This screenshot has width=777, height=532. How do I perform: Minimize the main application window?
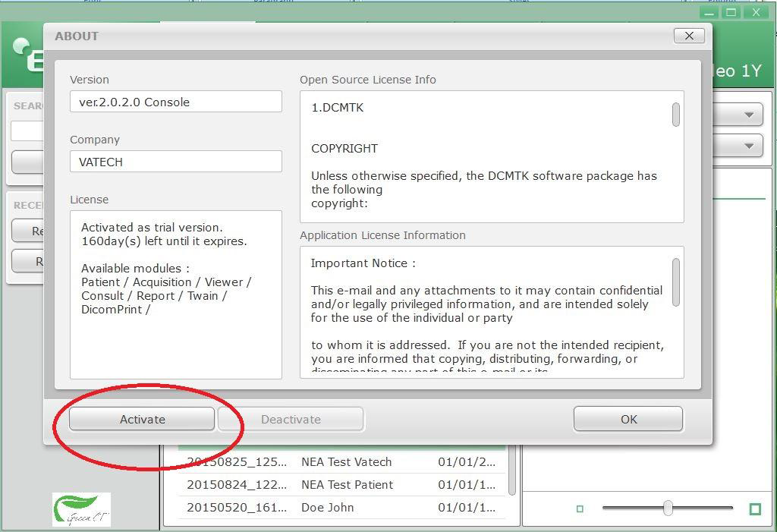709,13
